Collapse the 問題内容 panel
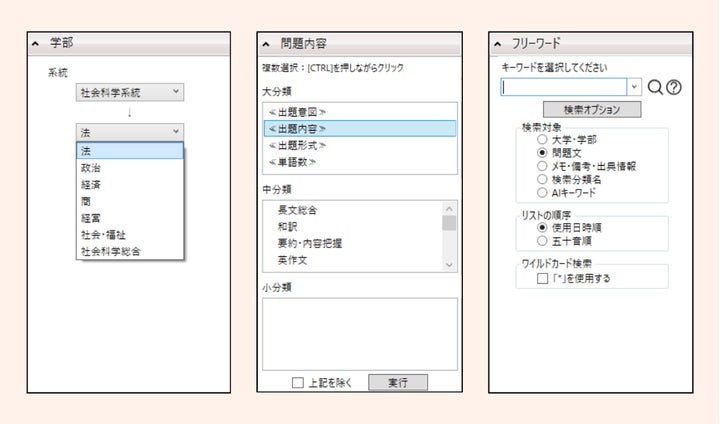 coord(266,45)
